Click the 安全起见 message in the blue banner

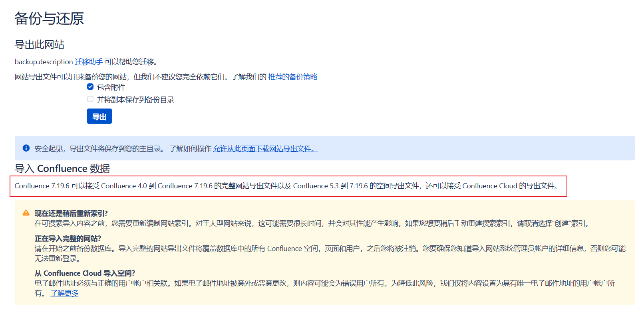coord(99,149)
